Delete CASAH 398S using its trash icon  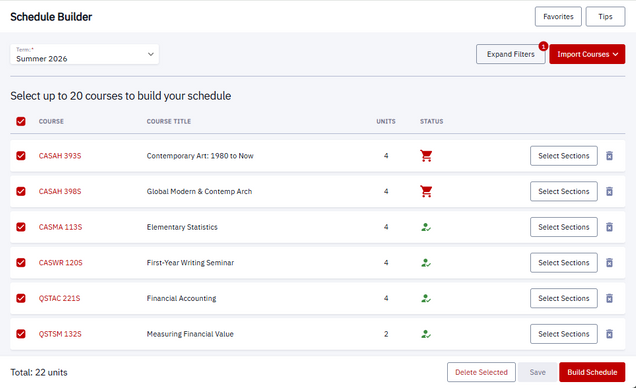(609, 191)
